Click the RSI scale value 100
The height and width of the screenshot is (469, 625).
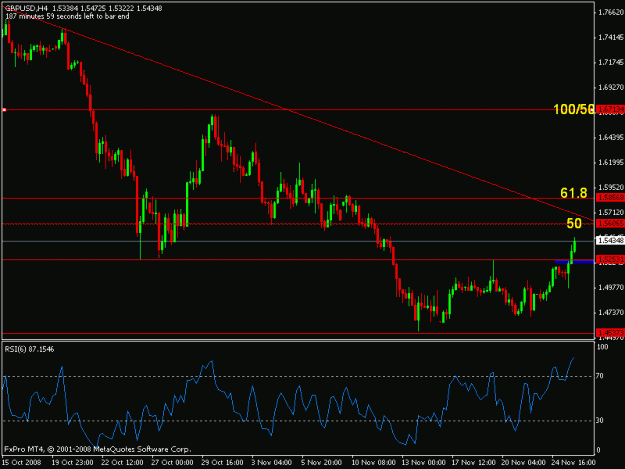602,347
